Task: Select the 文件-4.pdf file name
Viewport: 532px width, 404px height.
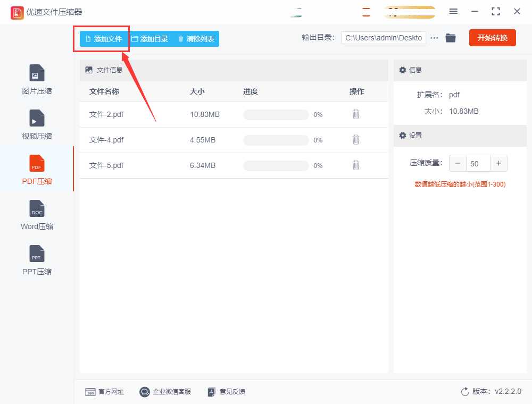Action: click(106, 140)
